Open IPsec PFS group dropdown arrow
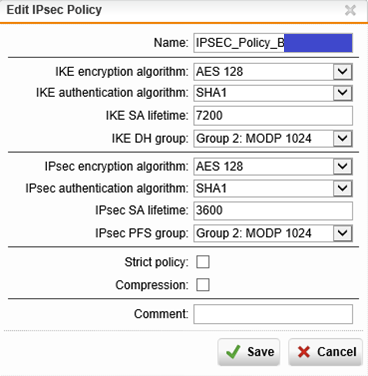Viewport: 368px width, 376px height. click(342, 233)
